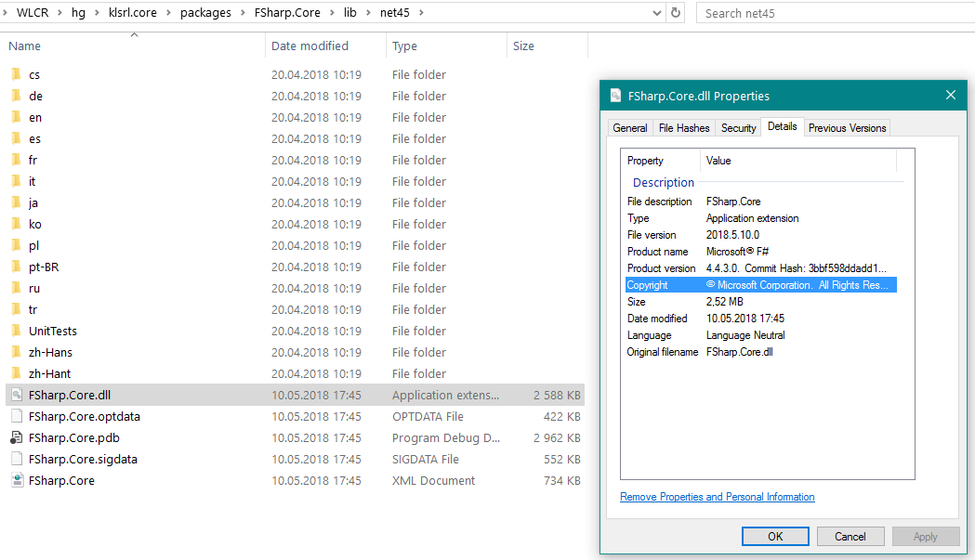Select the ru folder icon
This screenshot has height=560, width=975.
17,289
